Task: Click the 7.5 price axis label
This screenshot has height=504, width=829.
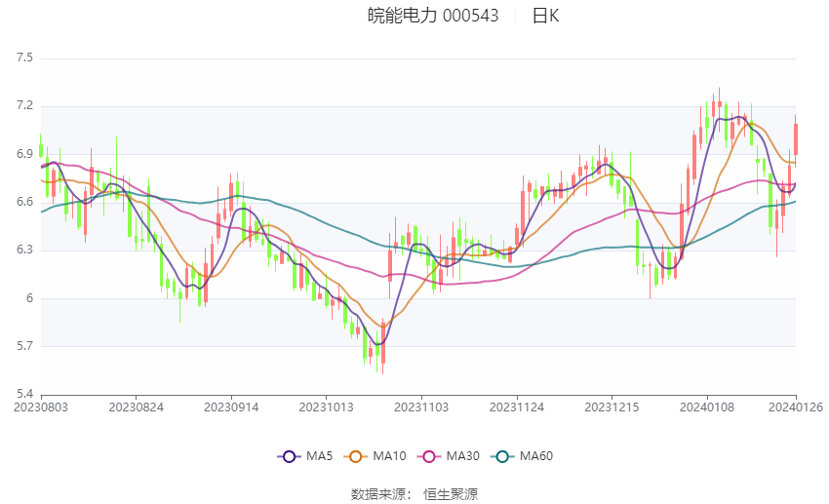Action: [24, 58]
